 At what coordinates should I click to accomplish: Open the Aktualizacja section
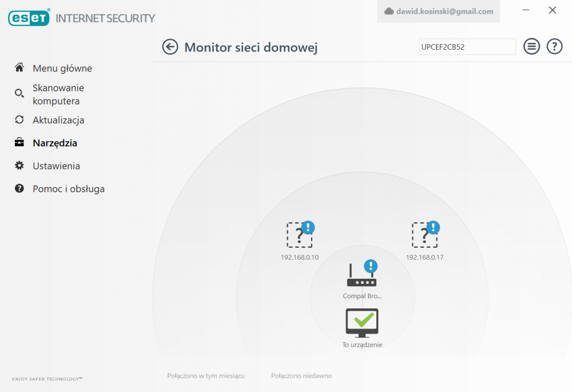click(58, 120)
